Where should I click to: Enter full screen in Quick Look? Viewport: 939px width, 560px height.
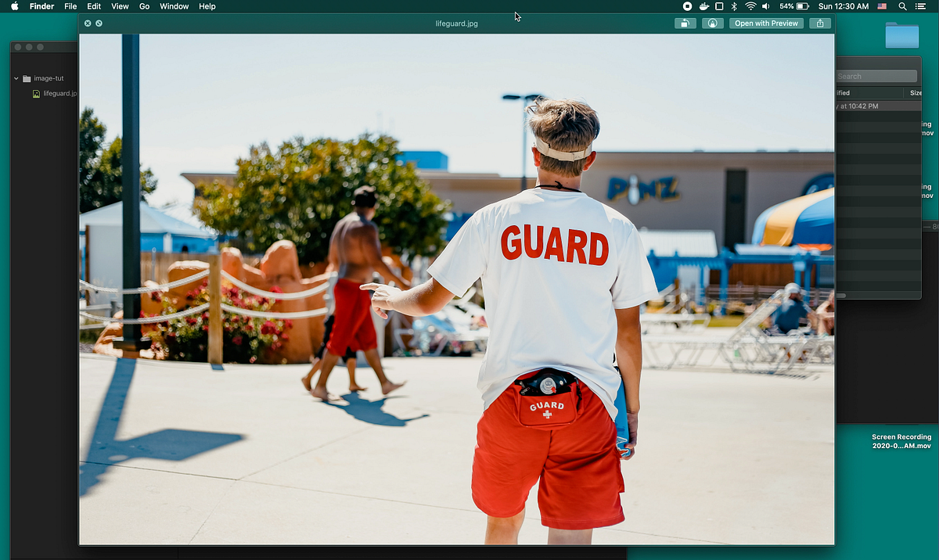[99, 23]
